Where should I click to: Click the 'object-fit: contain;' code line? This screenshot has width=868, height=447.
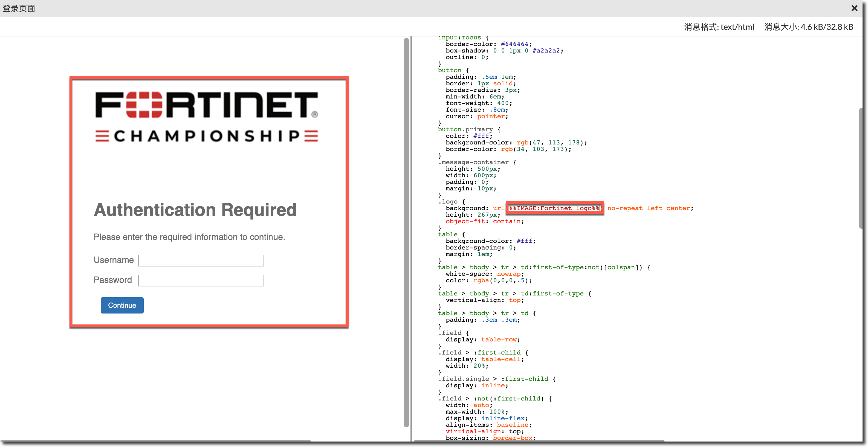(485, 221)
